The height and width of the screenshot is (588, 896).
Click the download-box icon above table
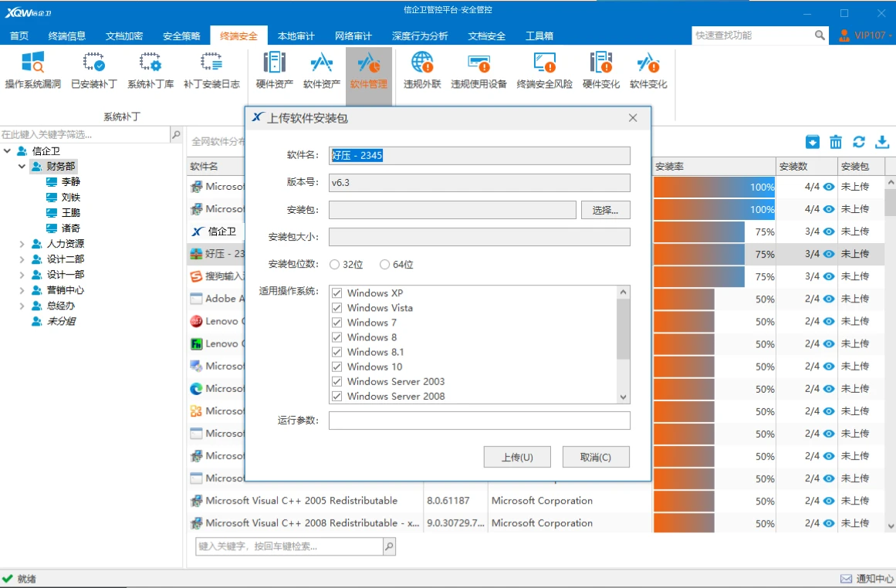tap(812, 142)
